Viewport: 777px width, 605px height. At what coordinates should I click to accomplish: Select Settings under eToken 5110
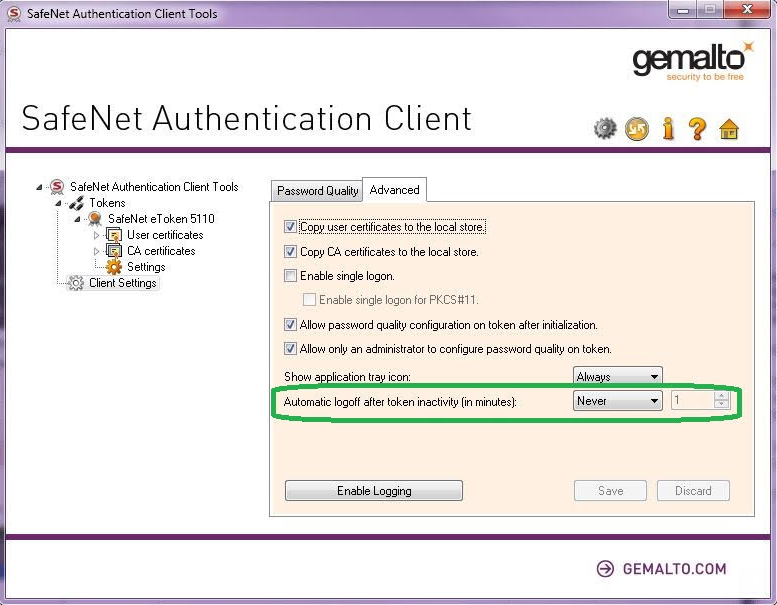[146, 267]
